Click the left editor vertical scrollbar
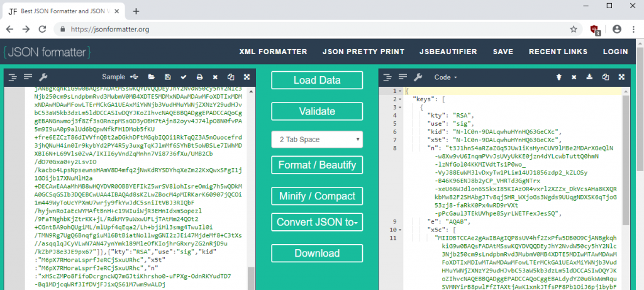This screenshot has height=290, width=644. pos(251,189)
